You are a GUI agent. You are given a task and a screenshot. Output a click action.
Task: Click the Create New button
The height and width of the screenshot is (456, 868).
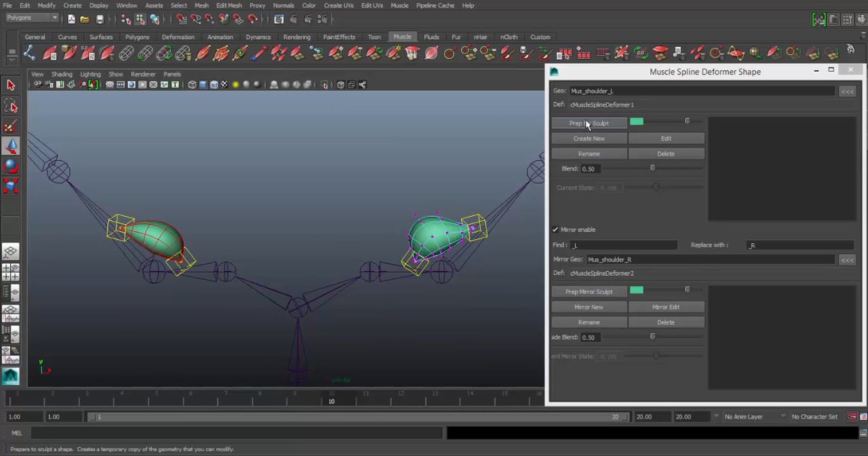[589, 138]
